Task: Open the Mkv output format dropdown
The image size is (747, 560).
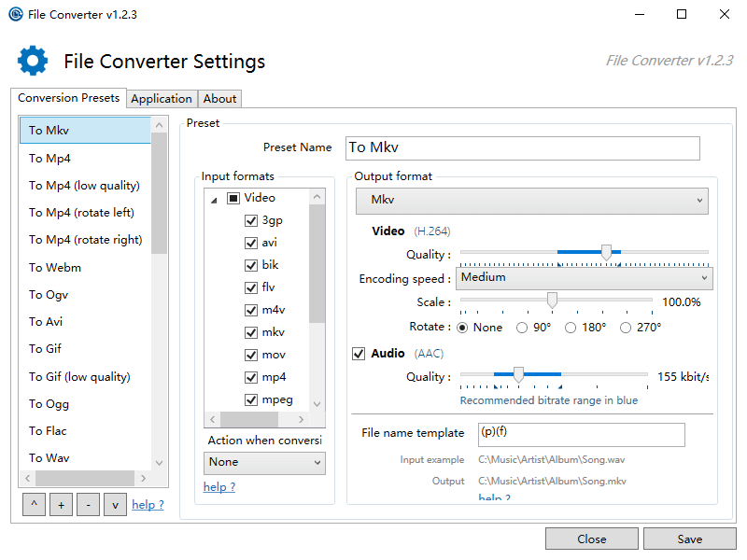Action: (x=531, y=201)
